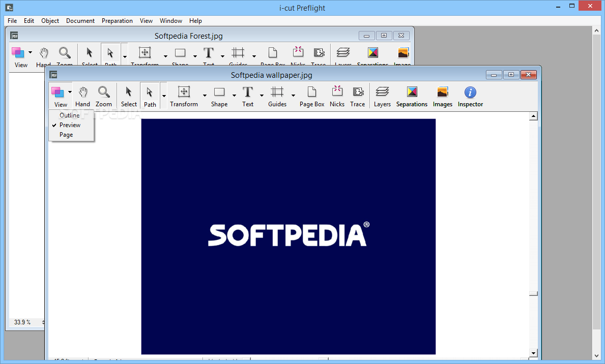Image resolution: width=605 pixels, height=364 pixels.
Task: Select the Trace tool in wallpaper window
Action: pyautogui.click(x=358, y=96)
